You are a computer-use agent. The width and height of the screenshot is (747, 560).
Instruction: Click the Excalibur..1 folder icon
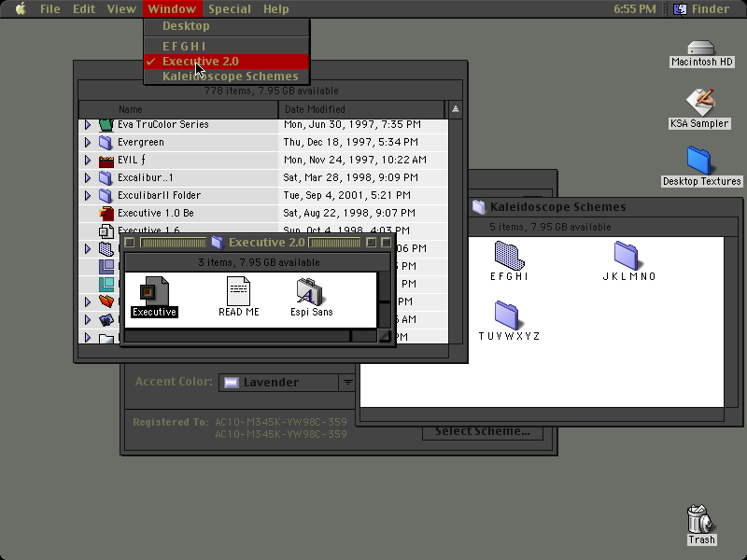pos(106,177)
